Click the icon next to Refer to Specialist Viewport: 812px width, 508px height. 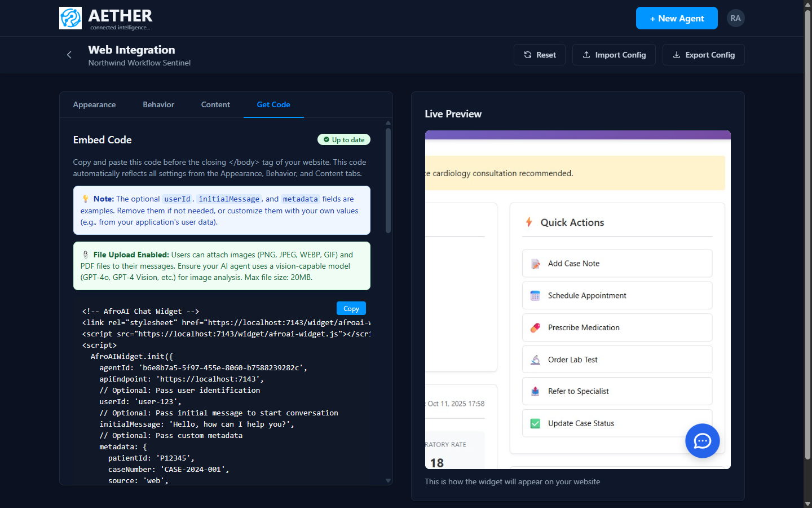pyautogui.click(x=536, y=392)
